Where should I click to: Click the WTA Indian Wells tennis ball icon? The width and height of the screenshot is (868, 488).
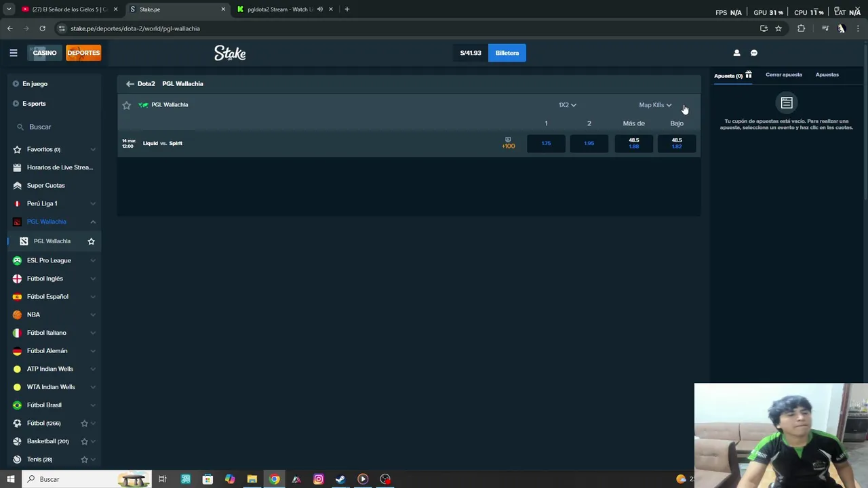pyautogui.click(x=17, y=387)
